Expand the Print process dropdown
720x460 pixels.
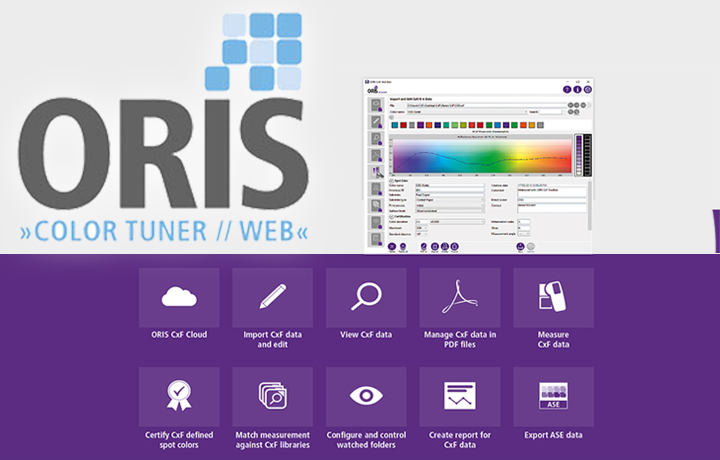450,205
